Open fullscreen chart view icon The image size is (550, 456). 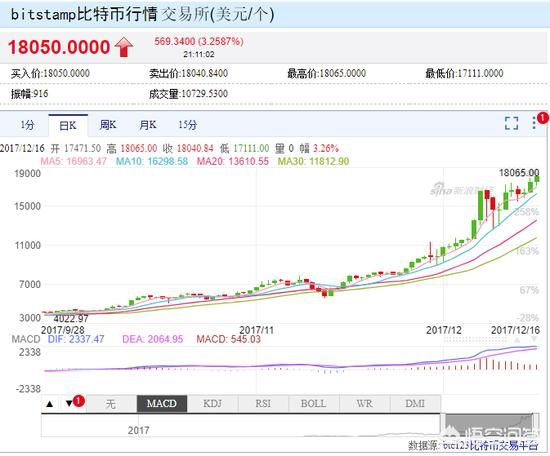point(511,123)
